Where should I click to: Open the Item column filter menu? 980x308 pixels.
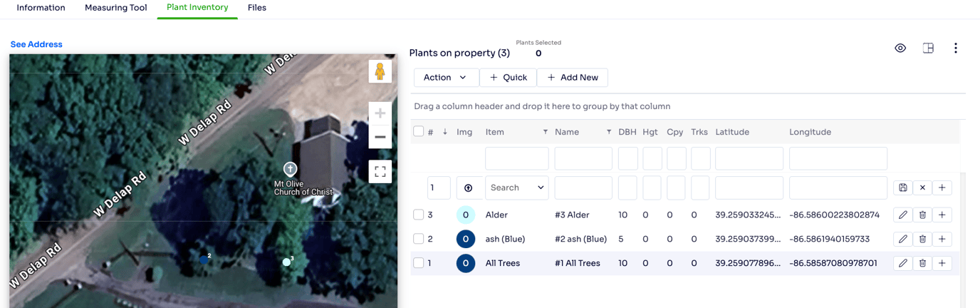[x=546, y=132]
